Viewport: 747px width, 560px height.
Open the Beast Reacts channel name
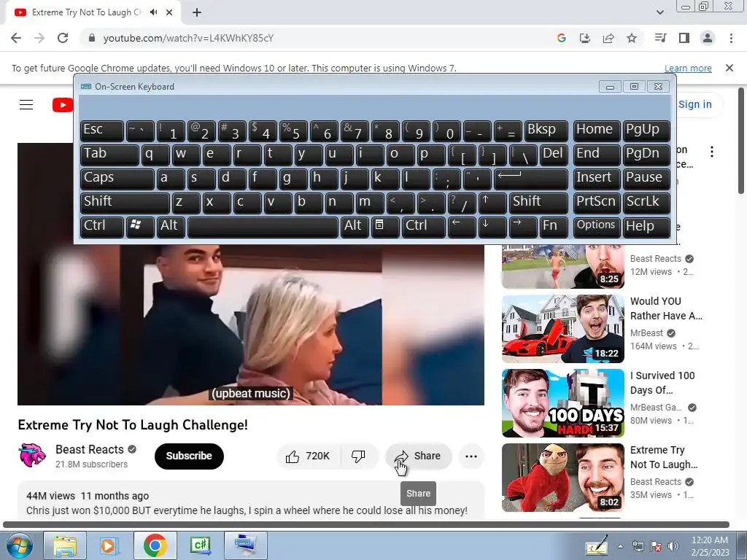click(x=90, y=449)
